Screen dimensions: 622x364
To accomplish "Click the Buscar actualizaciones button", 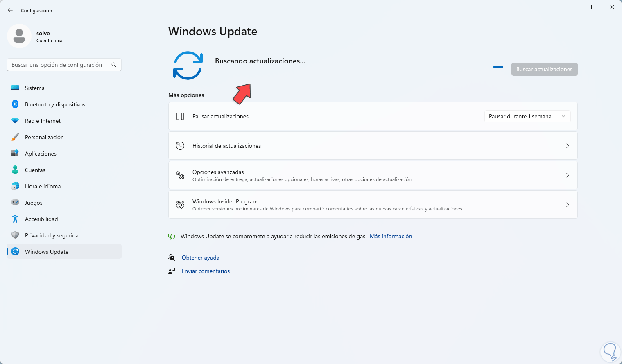I will pos(544,69).
